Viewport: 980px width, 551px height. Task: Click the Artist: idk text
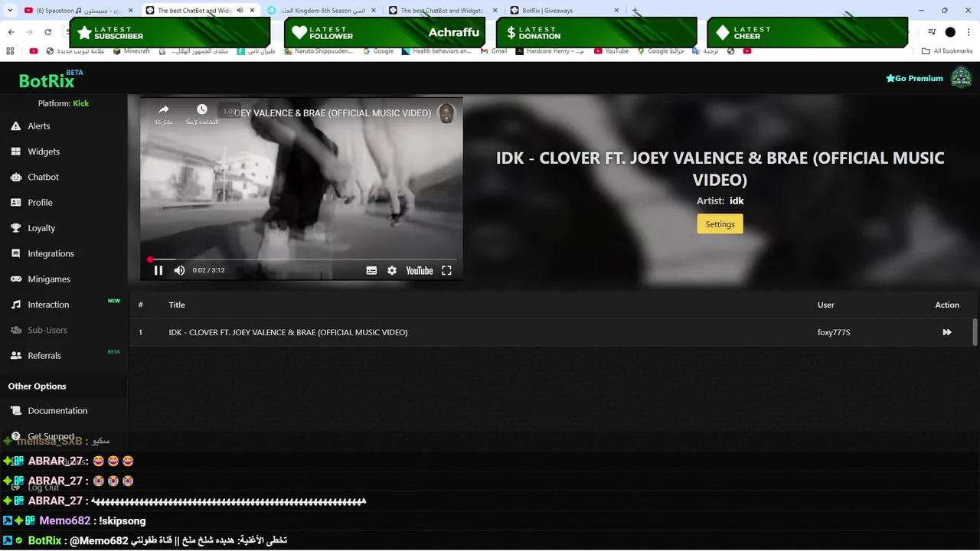720,201
